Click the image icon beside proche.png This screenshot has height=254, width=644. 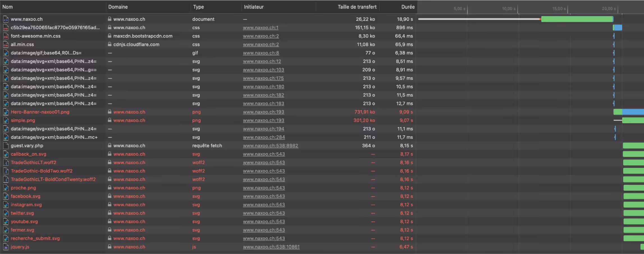click(6, 188)
